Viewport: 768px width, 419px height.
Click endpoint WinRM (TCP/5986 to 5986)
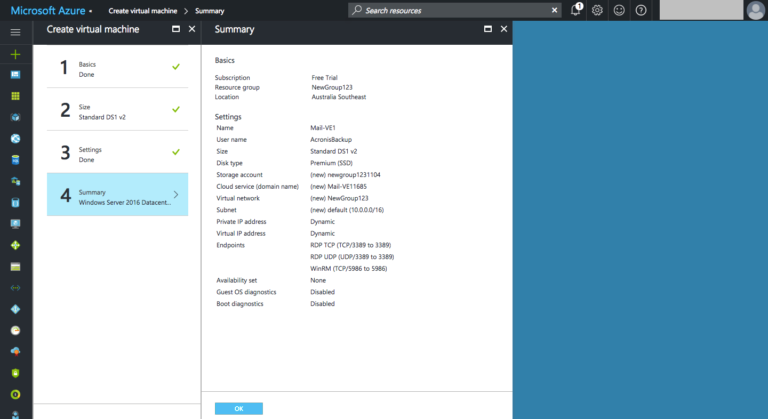(349, 269)
